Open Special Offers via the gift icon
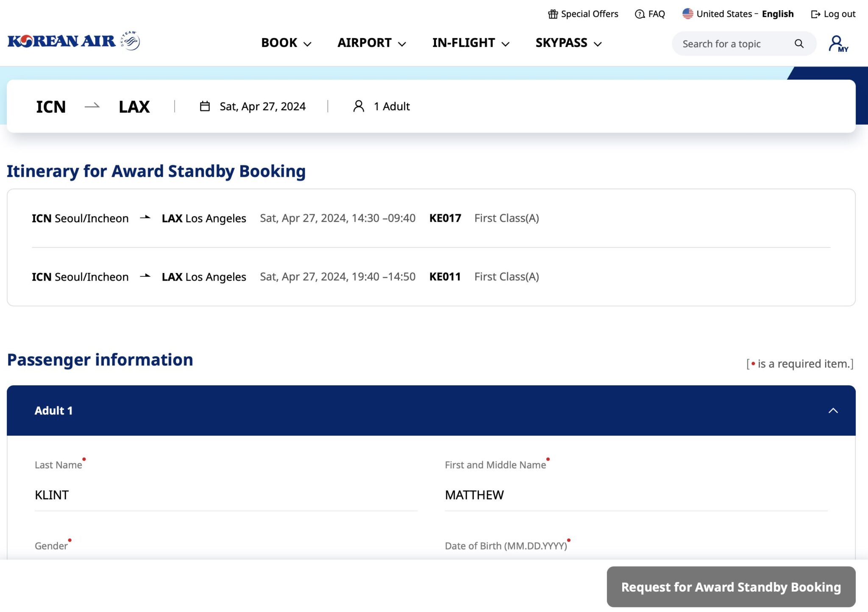 (553, 14)
